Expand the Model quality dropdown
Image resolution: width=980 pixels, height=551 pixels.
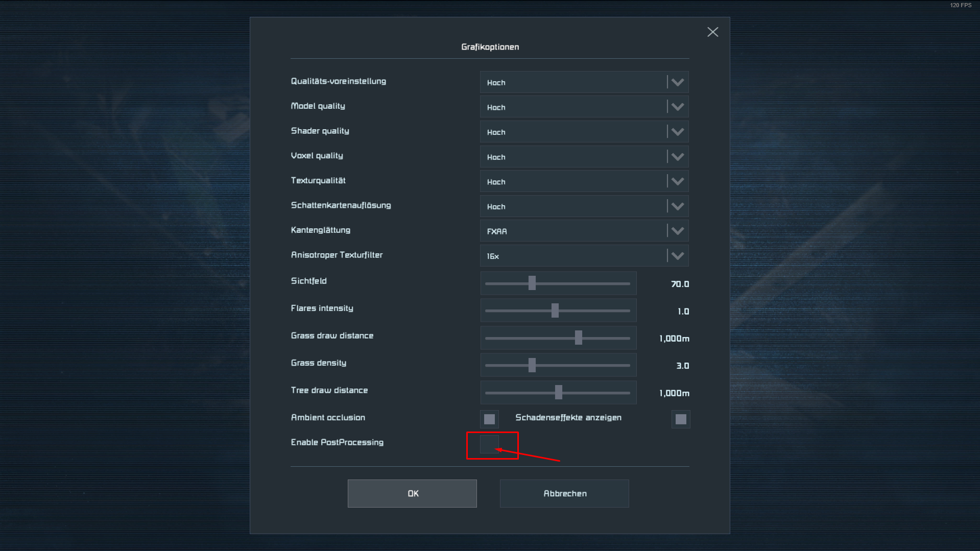pos(584,107)
